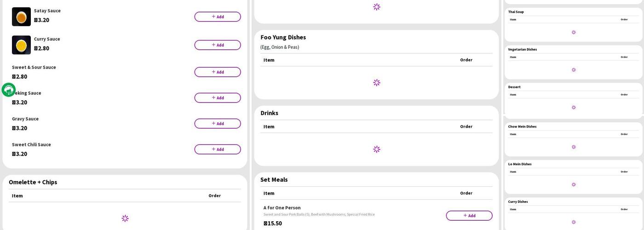Add Sweet Chili Sauce to order
This screenshot has width=644, height=230.
tap(217, 149)
